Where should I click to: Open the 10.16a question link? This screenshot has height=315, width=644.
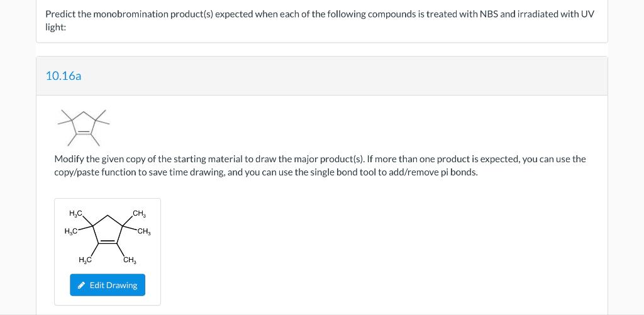click(x=64, y=76)
